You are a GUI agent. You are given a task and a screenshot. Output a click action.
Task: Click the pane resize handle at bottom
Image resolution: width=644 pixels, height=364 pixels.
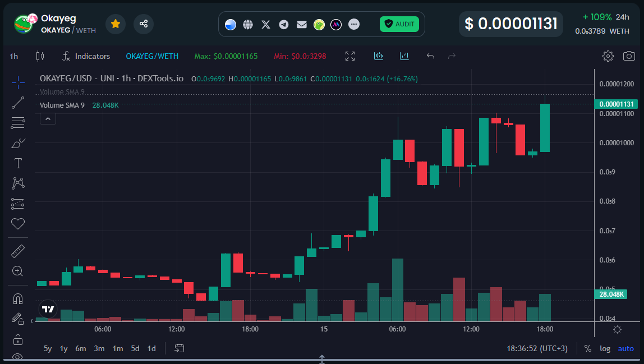tap(322, 360)
